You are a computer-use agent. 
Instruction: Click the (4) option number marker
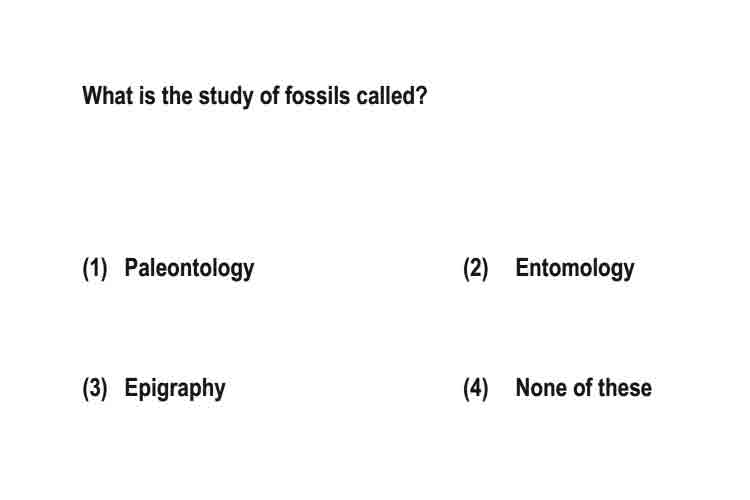pyautogui.click(x=475, y=388)
